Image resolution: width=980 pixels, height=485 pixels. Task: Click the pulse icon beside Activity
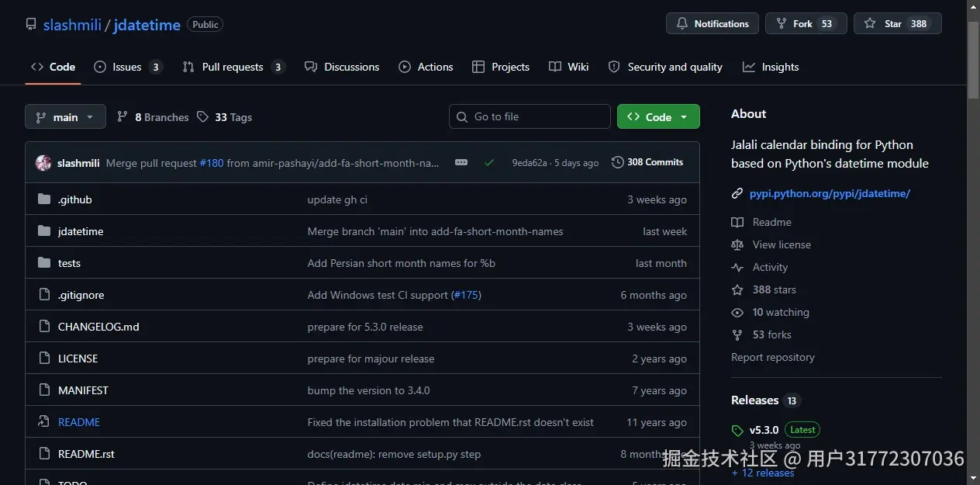click(x=737, y=267)
